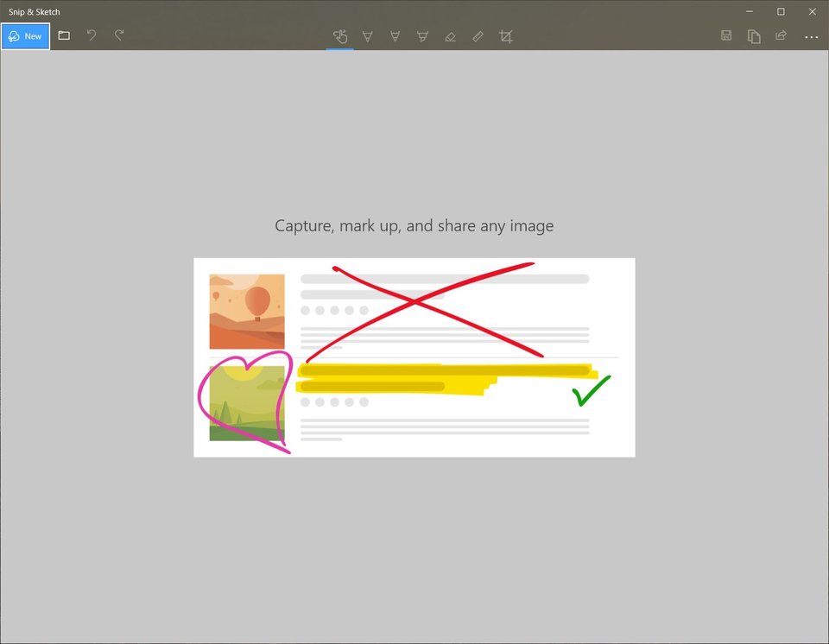Image resolution: width=829 pixels, height=644 pixels.
Task: Open a file with the folder icon
Action: [64, 35]
